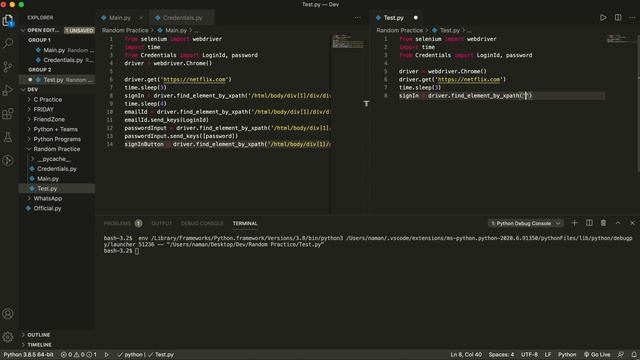Create a new terminal with plus icon
Viewport: 640px width, 360px height.
[574, 223]
